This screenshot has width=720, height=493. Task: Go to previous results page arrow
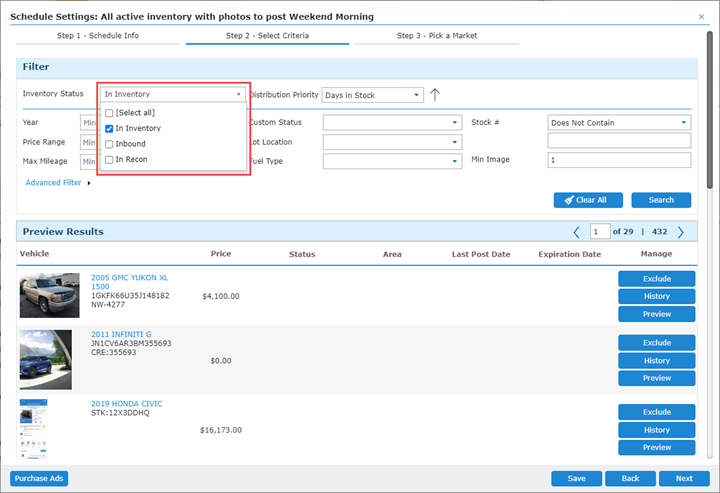[576, 232]
